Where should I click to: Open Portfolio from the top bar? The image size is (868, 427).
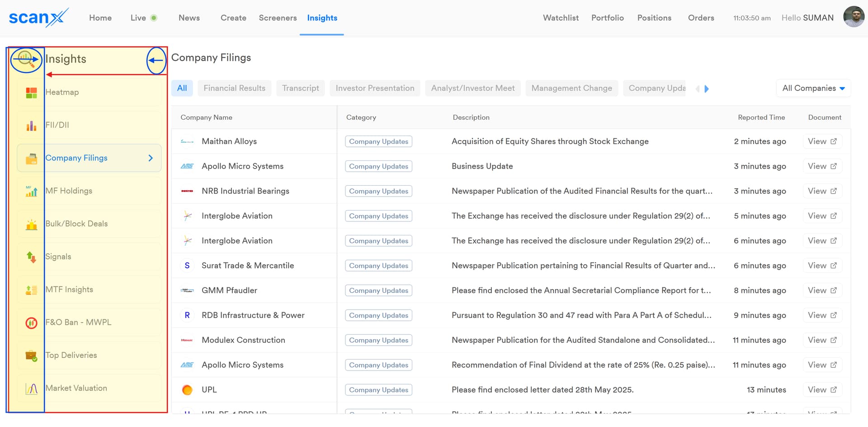(608, 18)
